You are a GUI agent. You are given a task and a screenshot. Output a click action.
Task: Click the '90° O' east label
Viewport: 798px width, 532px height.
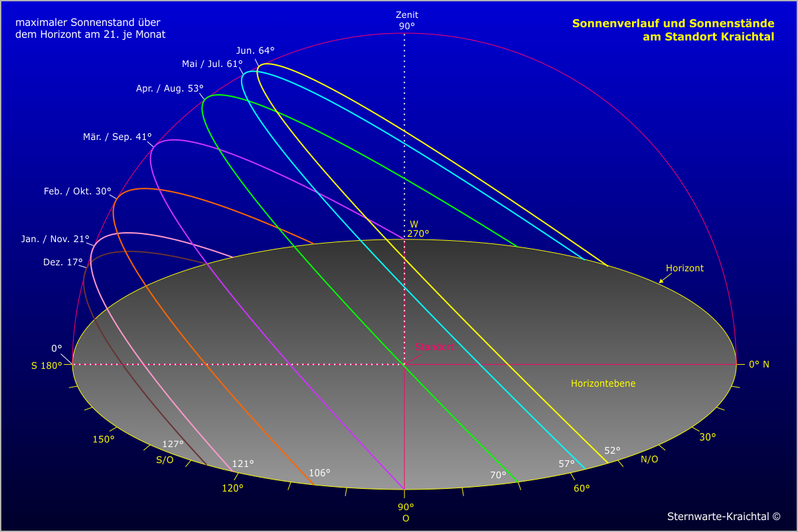pyautogui.click(x=406, y=512)
